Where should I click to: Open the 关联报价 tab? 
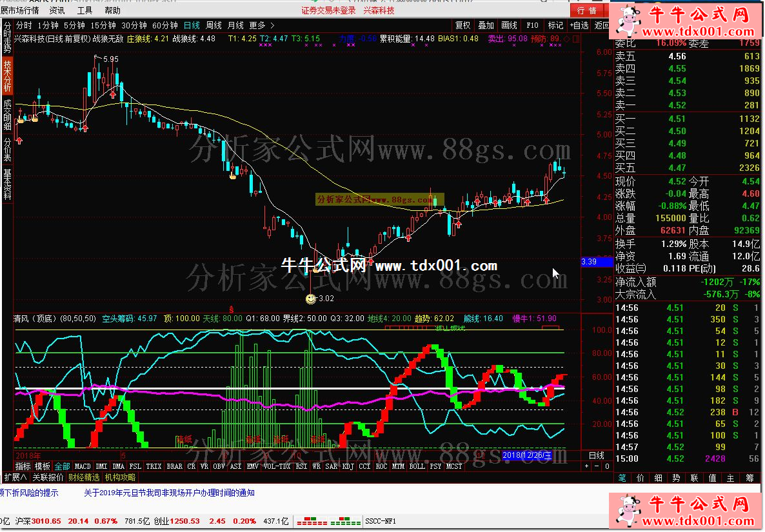(x=48, y=477)
